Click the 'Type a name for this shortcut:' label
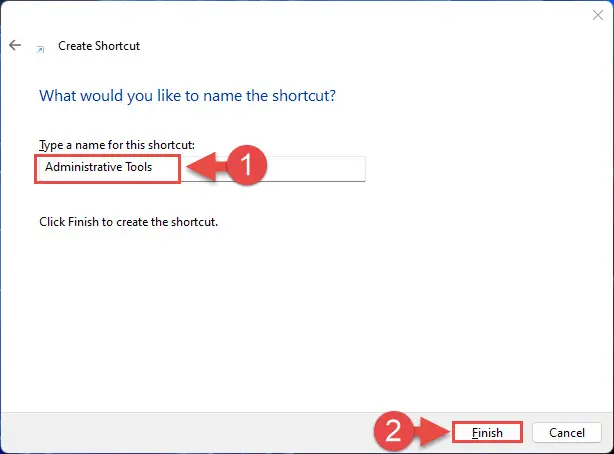 pyautogui.click(x=117, y=145)
